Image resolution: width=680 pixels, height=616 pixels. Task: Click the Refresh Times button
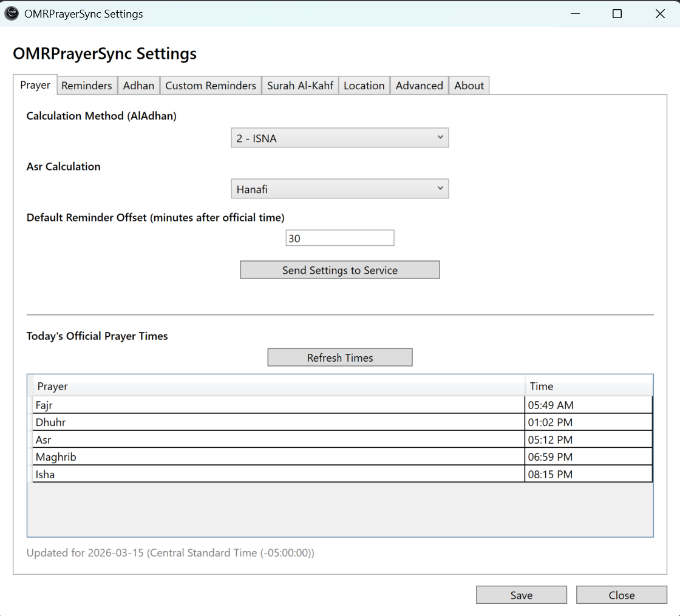tap(340, 357)
